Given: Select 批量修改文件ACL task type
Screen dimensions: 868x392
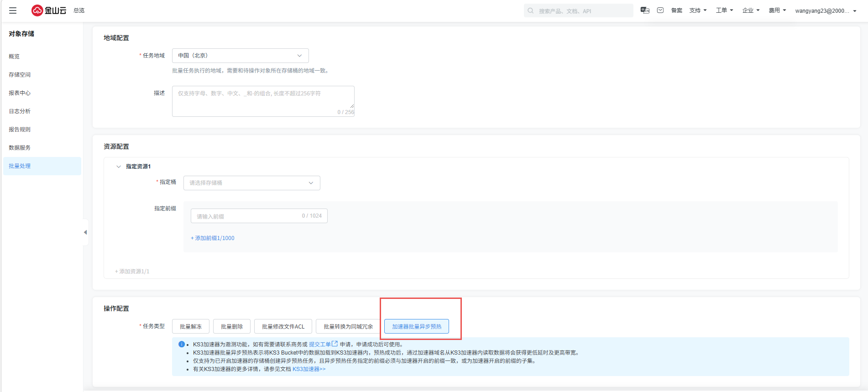Looking at the screenshot, I should (283, 327).
